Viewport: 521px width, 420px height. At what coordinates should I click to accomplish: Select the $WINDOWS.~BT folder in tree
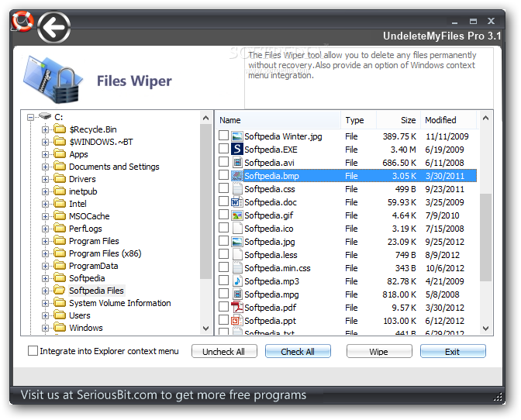(x=101, y=142)
